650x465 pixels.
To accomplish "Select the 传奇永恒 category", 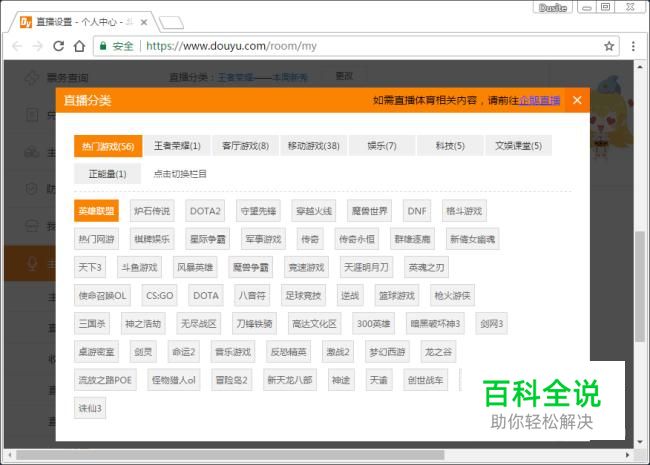I will pyautogui.click(x=357, y=239).
